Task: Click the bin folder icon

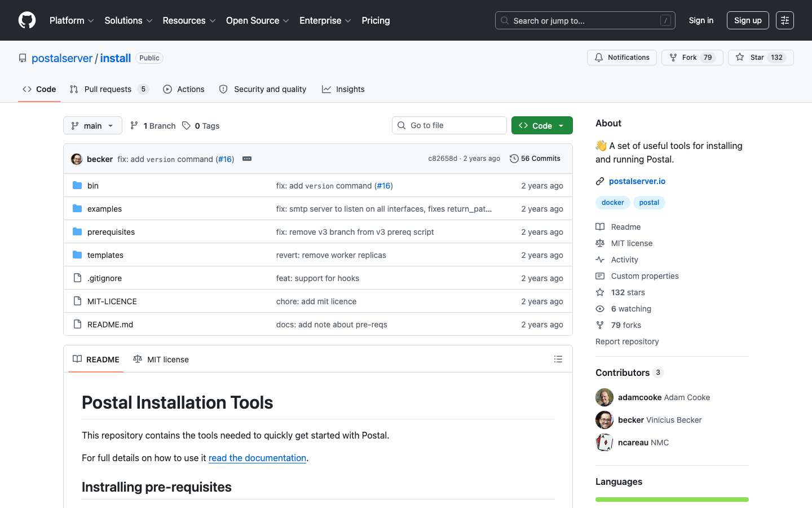Action: [77, 186]
